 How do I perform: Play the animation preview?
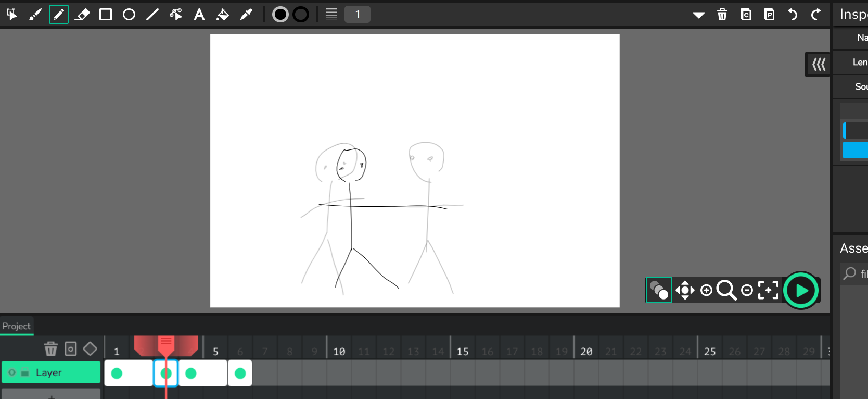click(801, 290)
